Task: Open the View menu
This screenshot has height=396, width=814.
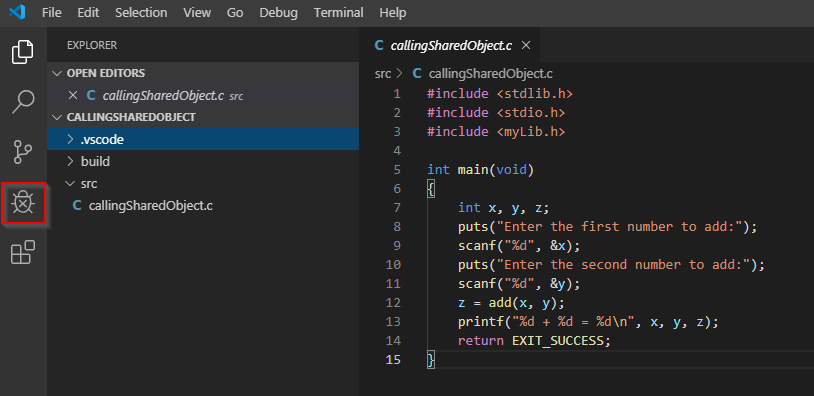Action: pos(197,12)
